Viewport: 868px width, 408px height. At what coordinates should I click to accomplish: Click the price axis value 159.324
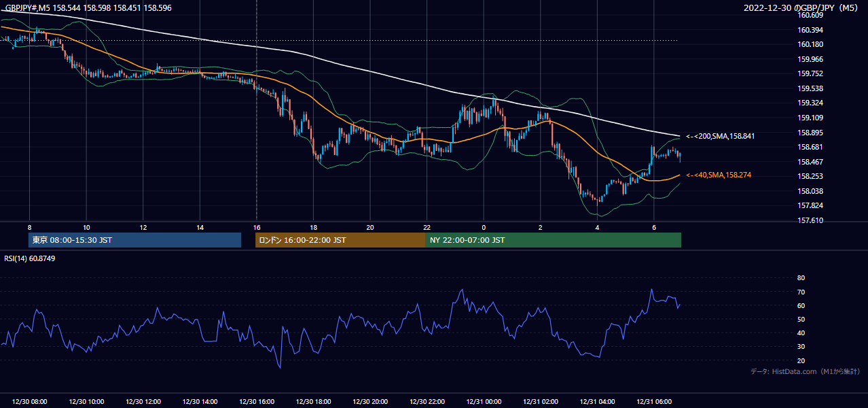810,103
